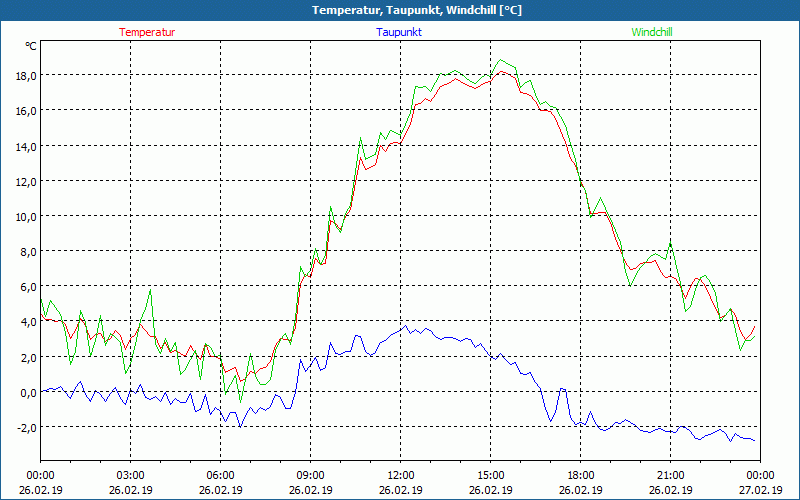Click the °C unit label

[31, 46]
